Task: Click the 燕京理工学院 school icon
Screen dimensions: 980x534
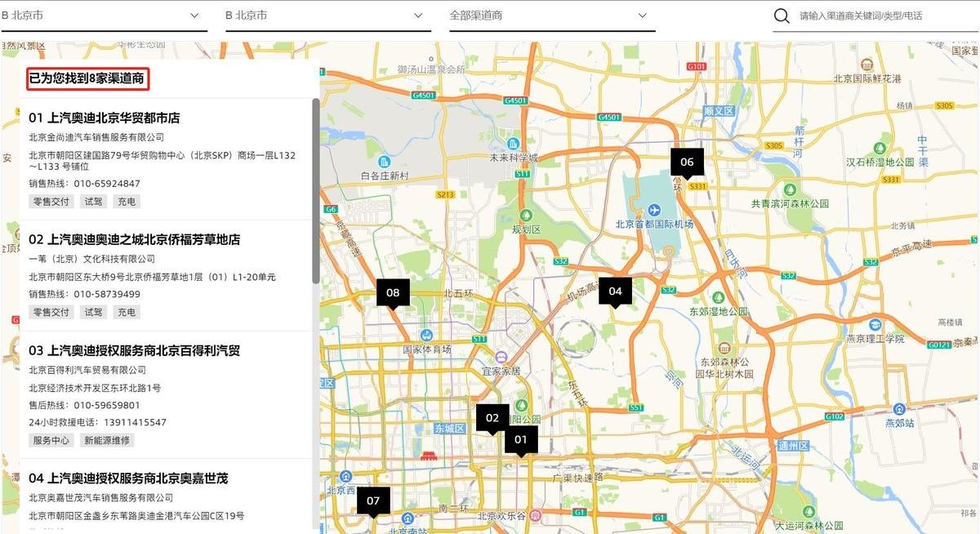Action: (x=875, y=324)
